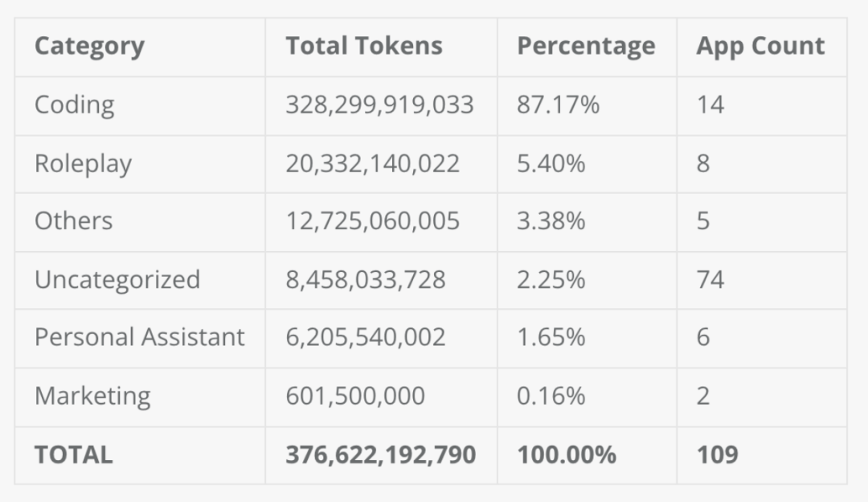Screen dimensions: 868x502
Task: Select the Others category cell
Action: coord(73,221)
